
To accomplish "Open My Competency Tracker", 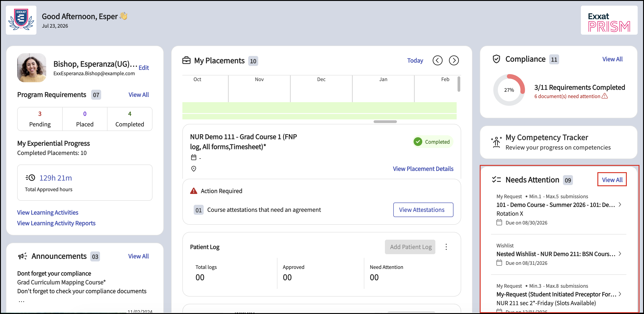I will [558, 142].
